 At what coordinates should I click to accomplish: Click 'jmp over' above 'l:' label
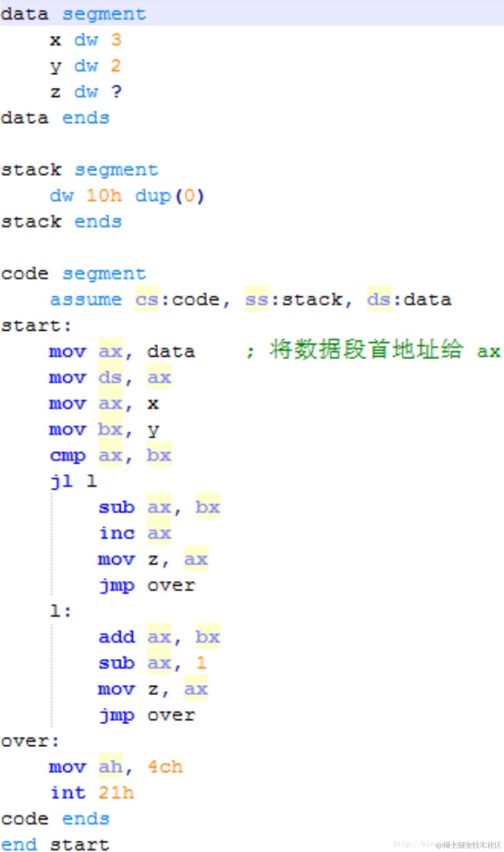147,586
